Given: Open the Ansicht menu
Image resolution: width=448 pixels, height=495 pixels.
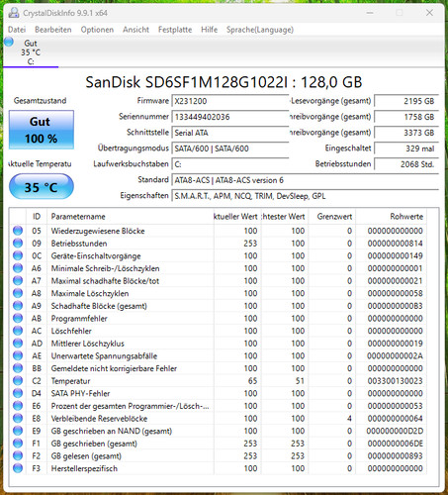Looking at the screenshot, I should 135,30.
